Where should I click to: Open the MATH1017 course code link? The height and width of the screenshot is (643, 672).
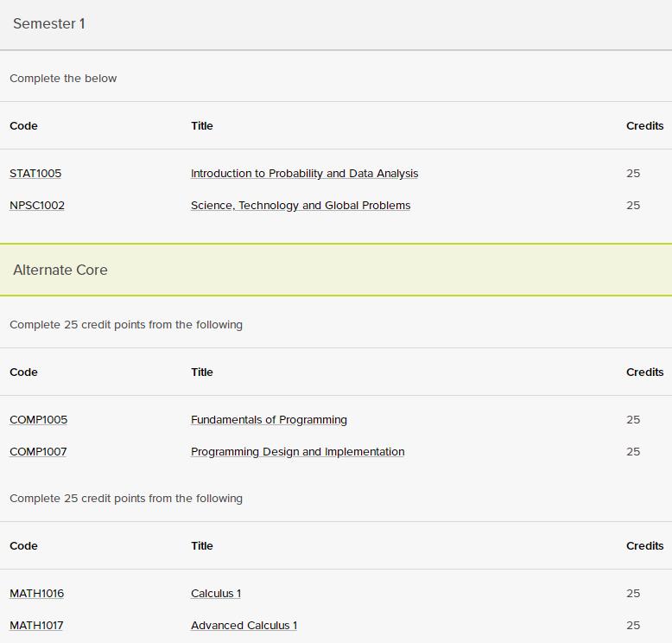pos(36,626)
